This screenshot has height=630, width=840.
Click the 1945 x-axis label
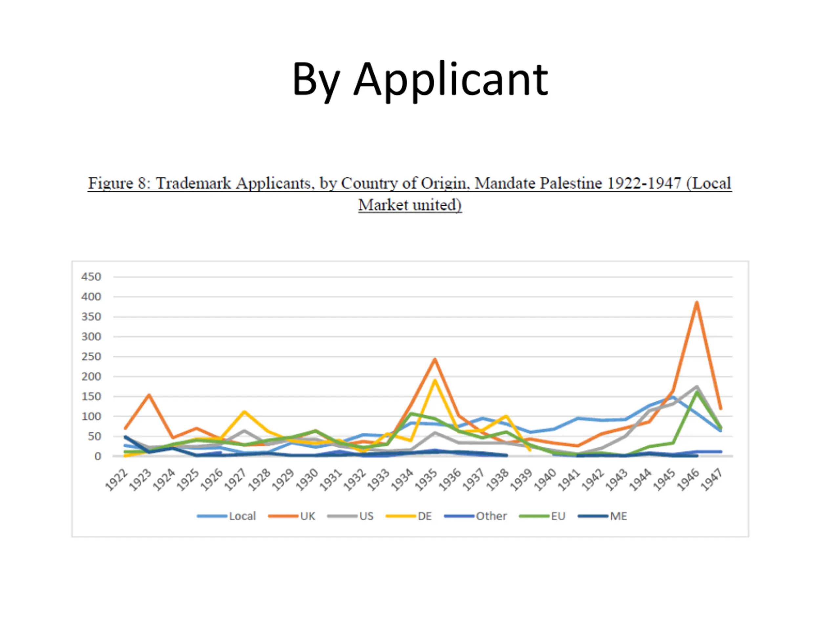(664, 480)
